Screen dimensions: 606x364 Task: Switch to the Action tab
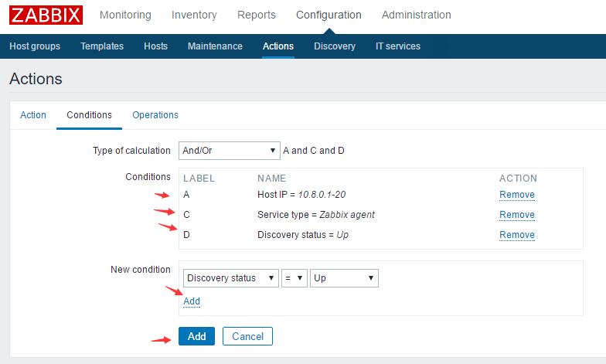point(33,114)
